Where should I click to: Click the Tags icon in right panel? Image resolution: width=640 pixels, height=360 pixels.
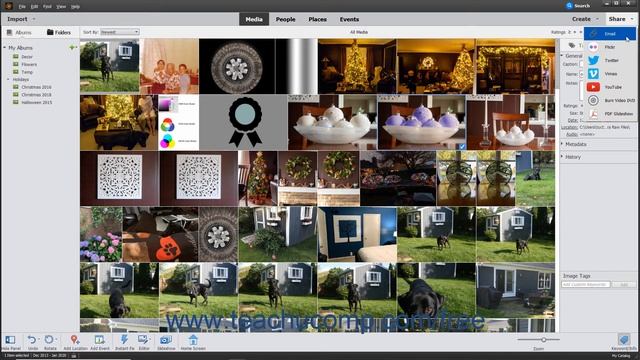point(572,45)
